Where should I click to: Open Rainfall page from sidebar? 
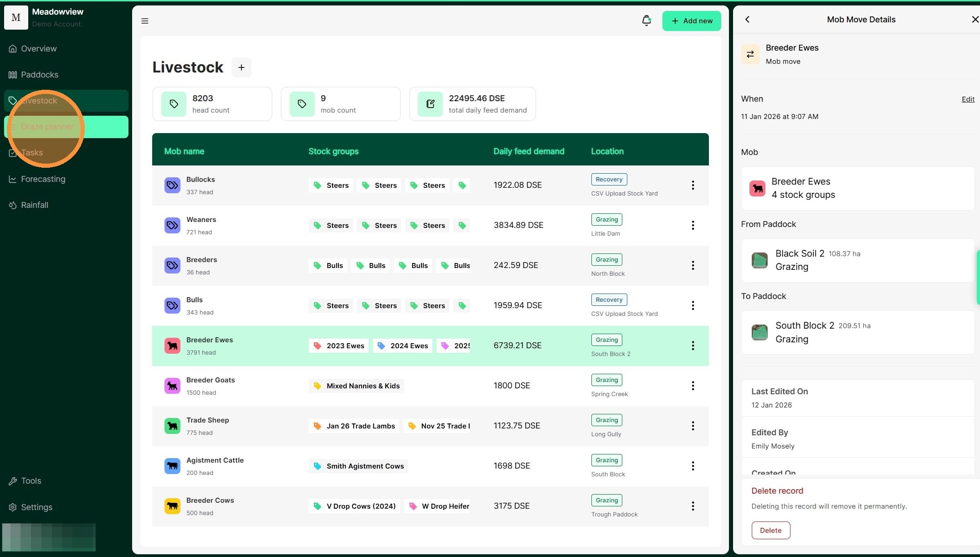pyautogui.click(x=34, y=205)
